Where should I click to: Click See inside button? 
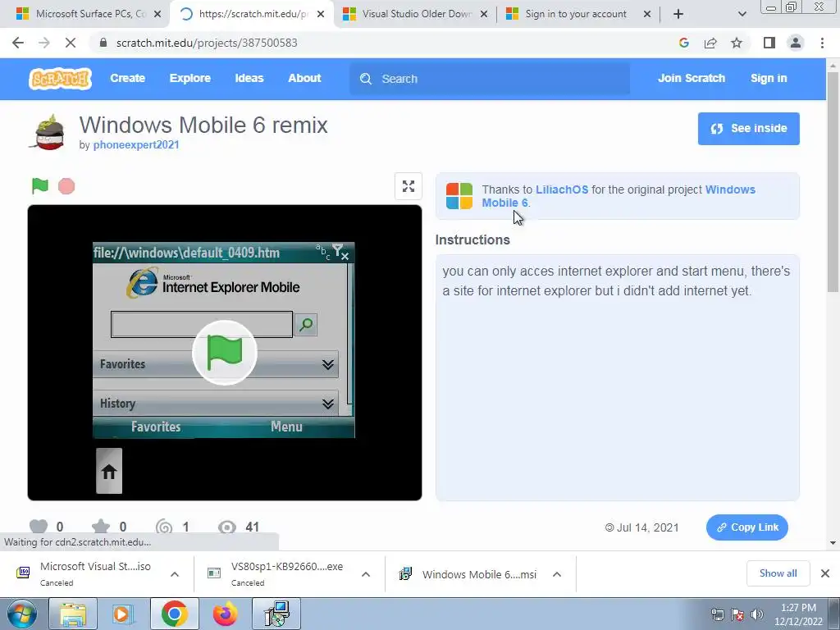click(748, 129)
